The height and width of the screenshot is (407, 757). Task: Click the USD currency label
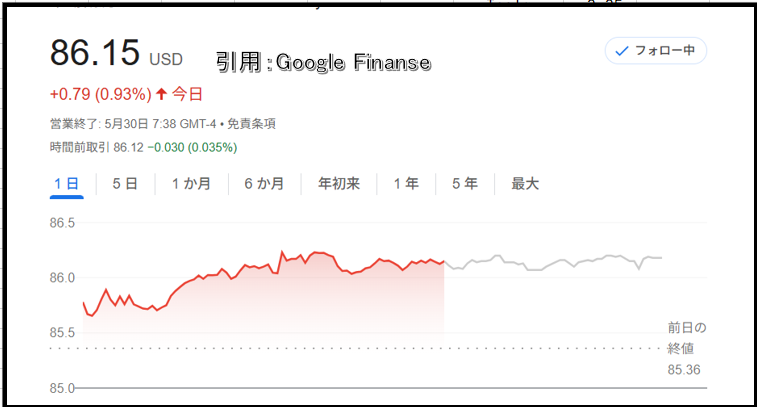pos(166,59)
